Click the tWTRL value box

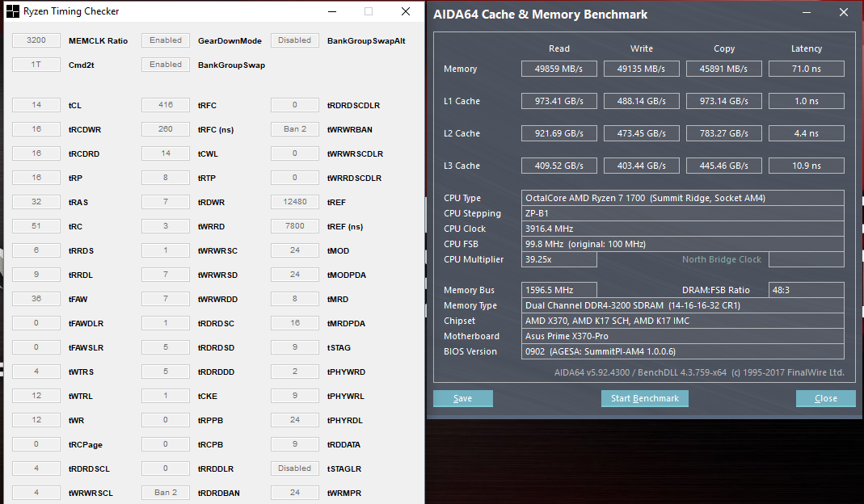36,396
